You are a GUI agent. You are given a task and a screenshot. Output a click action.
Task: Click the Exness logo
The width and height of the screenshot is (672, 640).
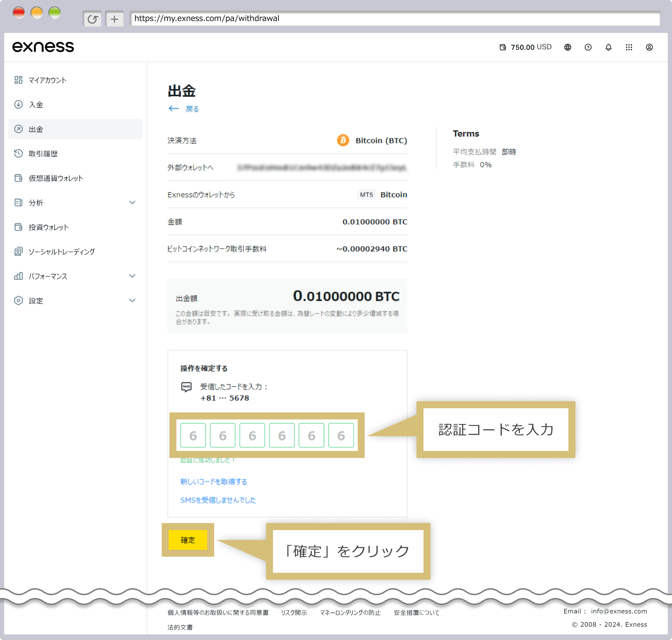pyautogui.click(x=43, y=47)
